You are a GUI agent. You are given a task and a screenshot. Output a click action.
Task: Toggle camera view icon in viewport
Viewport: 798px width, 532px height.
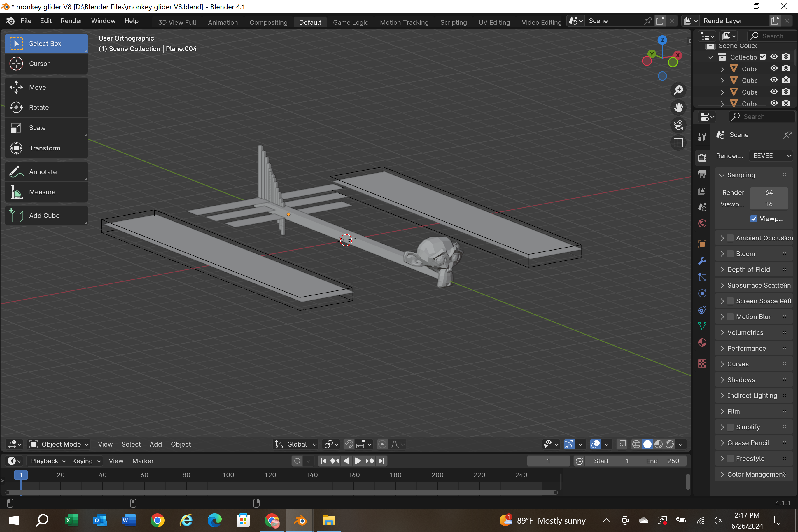pyautogui.click(x=678, y=125)
